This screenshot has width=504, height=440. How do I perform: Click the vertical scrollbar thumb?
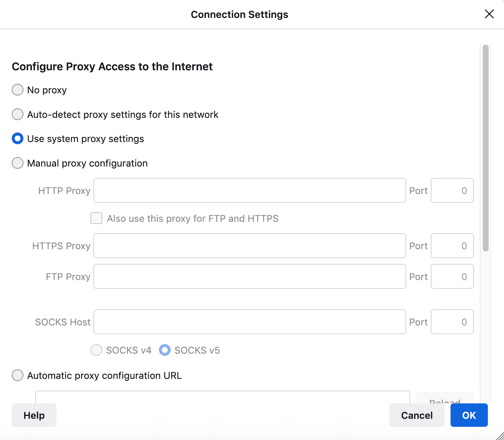[486, 148]
